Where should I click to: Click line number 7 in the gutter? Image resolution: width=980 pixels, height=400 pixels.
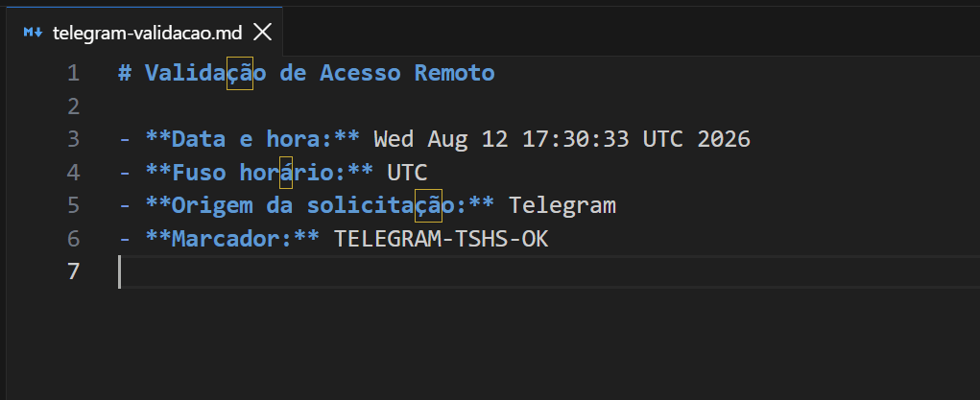coord(74,271)
